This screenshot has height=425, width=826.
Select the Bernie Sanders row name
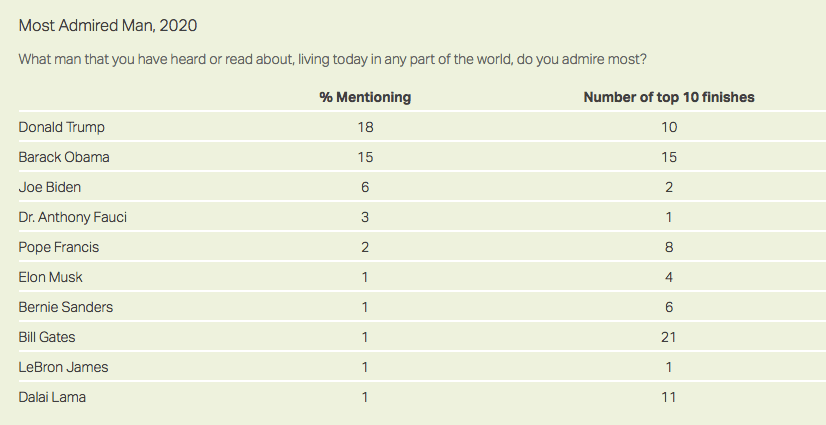66,307
